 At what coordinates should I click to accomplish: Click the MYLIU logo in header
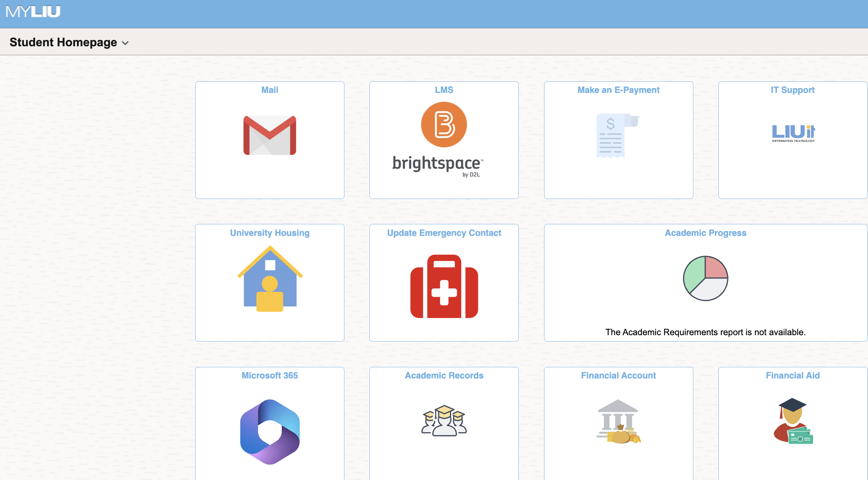click(33, 12)
